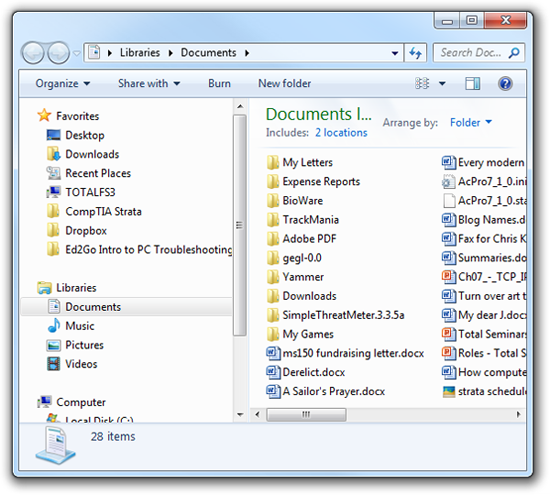This screenshot has height=495, width=550.
Task: Select the AcPro7_1_0.ini settings file icon
Action: click(449, 181)
